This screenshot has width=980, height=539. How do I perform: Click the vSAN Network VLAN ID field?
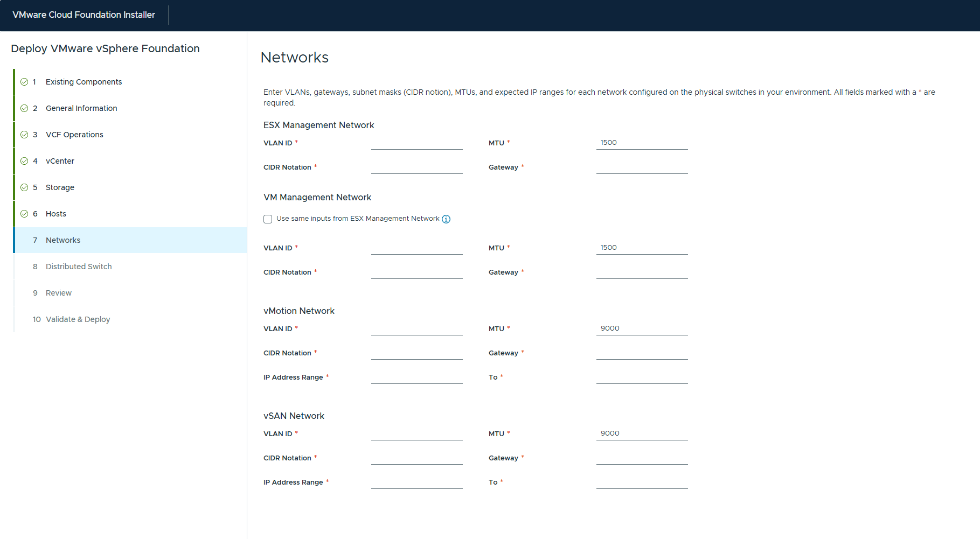point(416,433)
